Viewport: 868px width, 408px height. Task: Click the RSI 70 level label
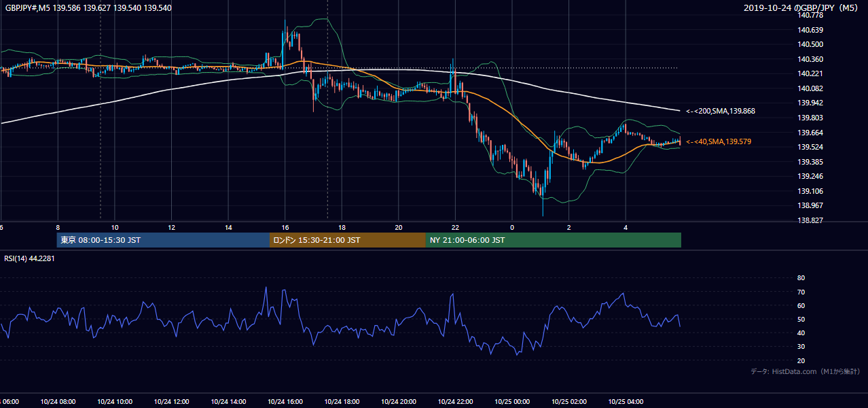(801, 292)
